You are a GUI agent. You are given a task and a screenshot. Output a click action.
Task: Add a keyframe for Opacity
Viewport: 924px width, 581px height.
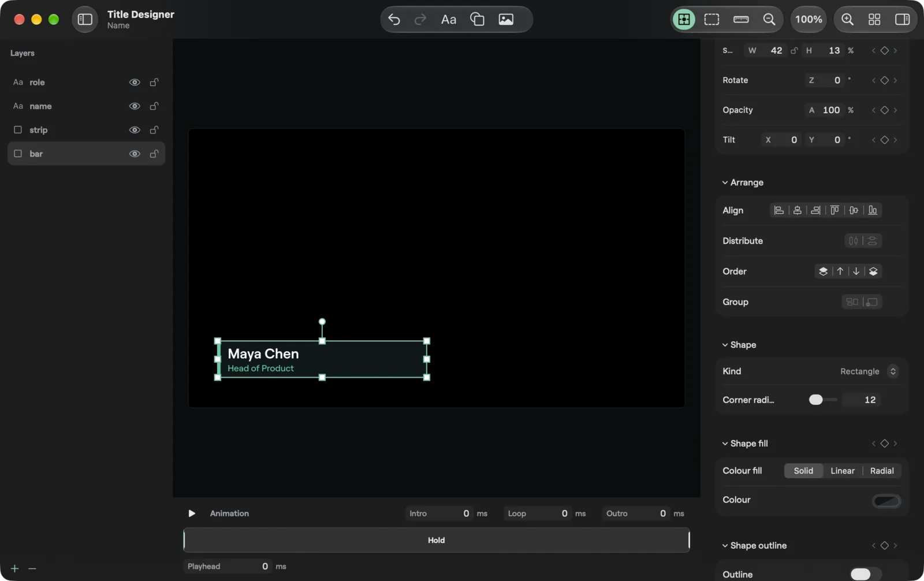884,110
